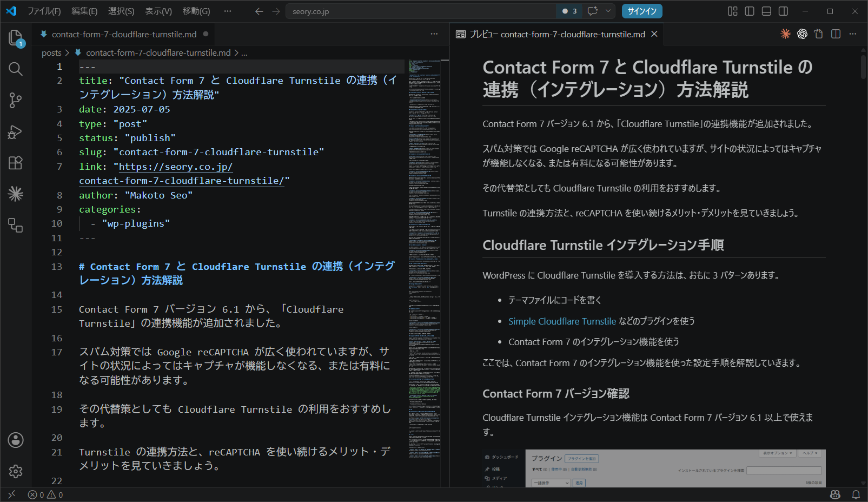Image resolution: width=868 pixels, height=502 pixels.
Task: Click the unsaved dot on the markdown tab
Action: click(206, 34)
